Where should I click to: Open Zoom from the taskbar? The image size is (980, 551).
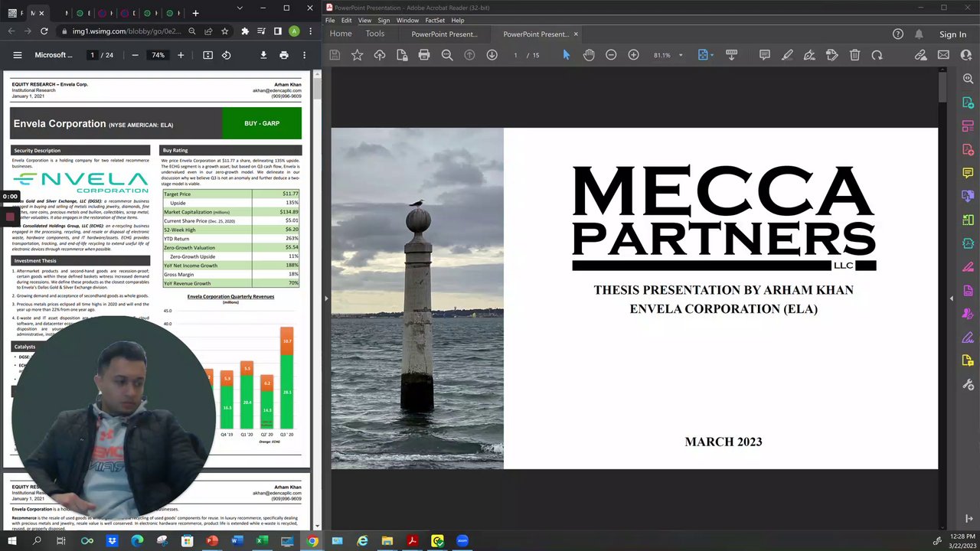462,541
